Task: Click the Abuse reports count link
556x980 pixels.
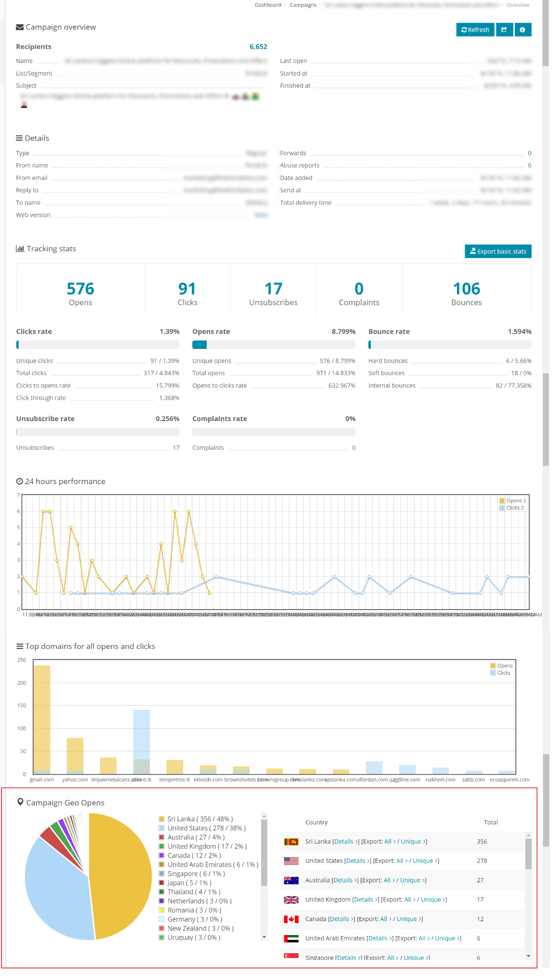Action: click(530, 166)
